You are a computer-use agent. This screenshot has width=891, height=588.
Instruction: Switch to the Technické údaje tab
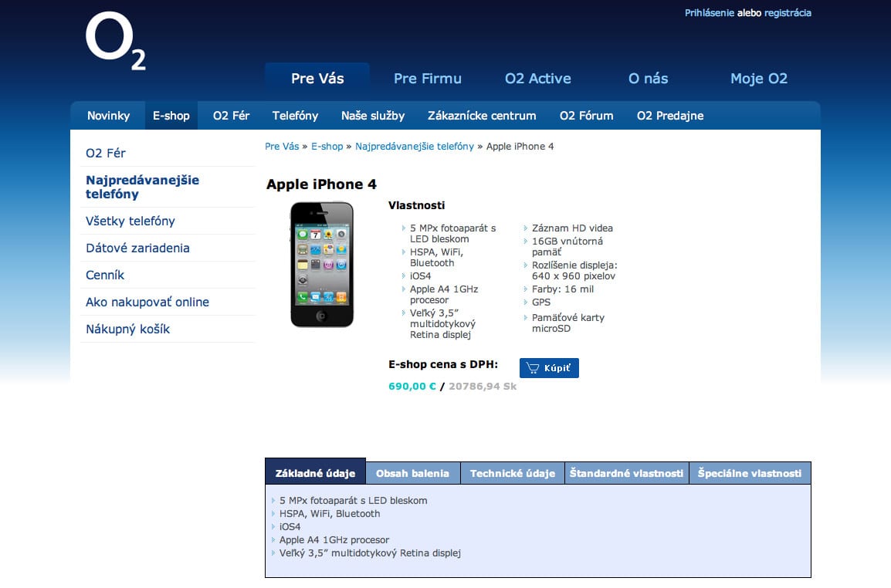click(x=512, y=473)
